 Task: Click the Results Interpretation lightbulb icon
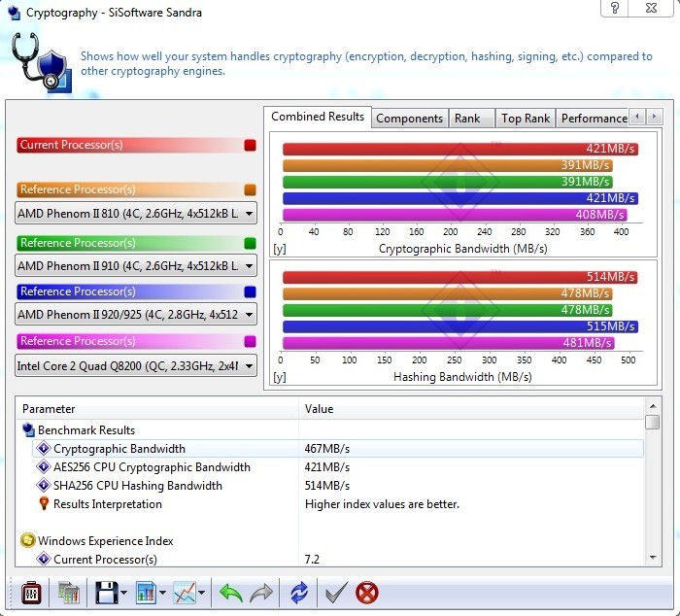coord(44,503)
